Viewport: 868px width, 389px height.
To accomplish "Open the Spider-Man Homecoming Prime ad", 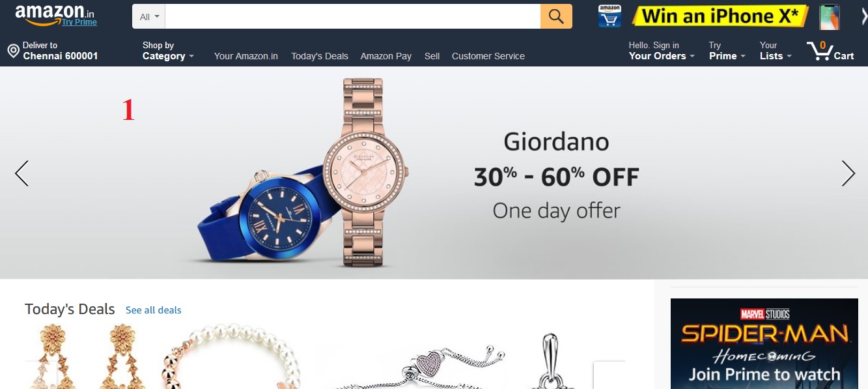I will 764,343.
